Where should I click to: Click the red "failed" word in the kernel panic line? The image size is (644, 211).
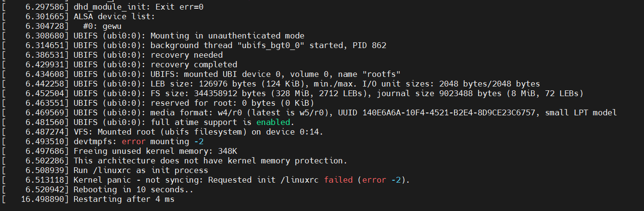click(339, 180)
